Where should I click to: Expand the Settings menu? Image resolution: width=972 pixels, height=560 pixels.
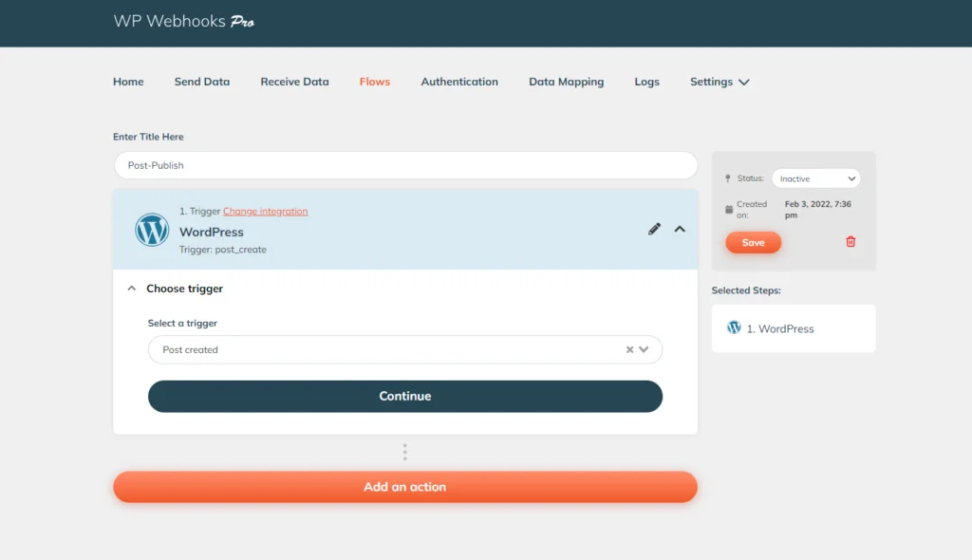coord(720,82)
